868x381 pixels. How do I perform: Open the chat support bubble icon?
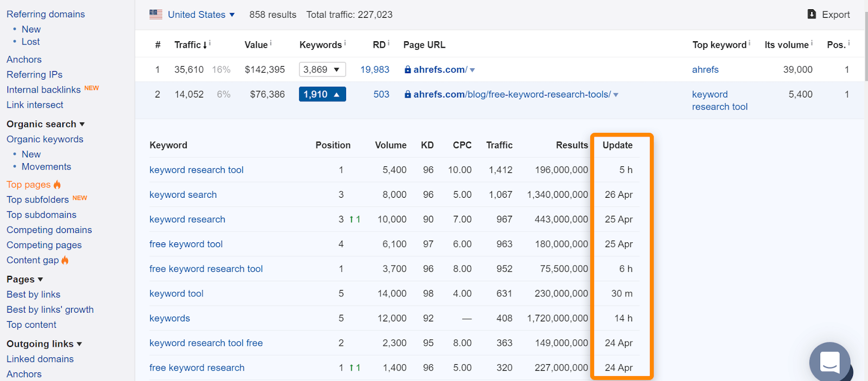coord(829,362)
